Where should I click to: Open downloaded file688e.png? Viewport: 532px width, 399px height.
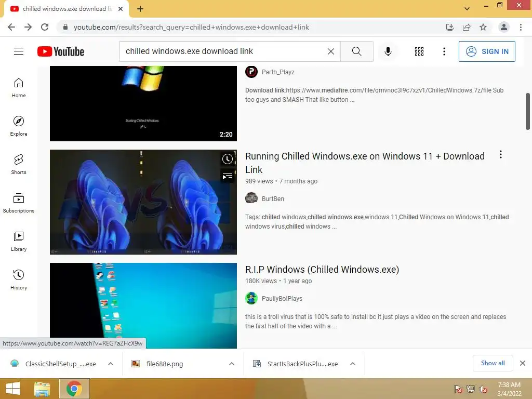tap(158, 364)
